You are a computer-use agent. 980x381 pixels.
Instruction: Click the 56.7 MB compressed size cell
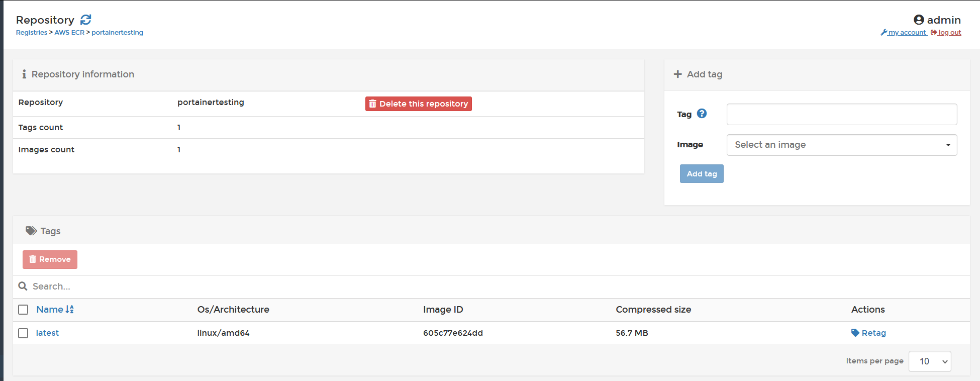click(x=632, y=333)
